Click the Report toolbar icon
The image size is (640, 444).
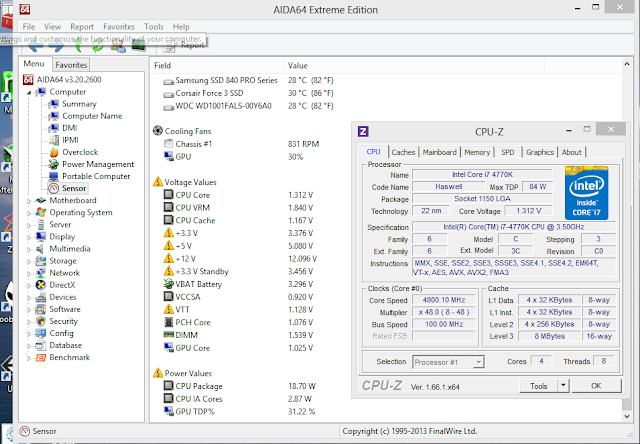click(169, 47)
